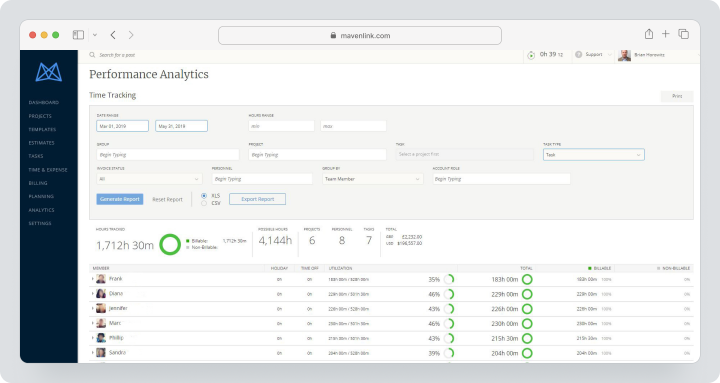This screenshot has width=720, height=383.
Task: Show the browser tab overview icon
Action: click(x=684, y=34)
